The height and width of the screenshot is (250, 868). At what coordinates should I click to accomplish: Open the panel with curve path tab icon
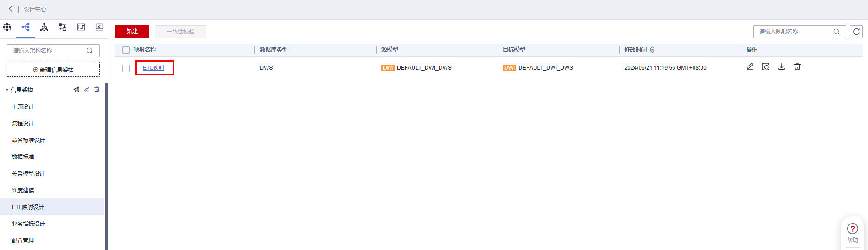(x=81, y=27)
